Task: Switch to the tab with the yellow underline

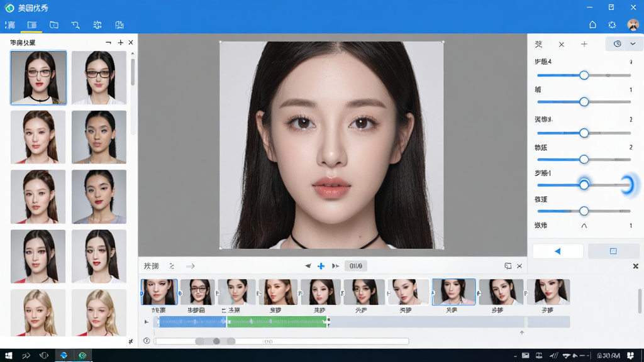Action: [x=32, y=25]
